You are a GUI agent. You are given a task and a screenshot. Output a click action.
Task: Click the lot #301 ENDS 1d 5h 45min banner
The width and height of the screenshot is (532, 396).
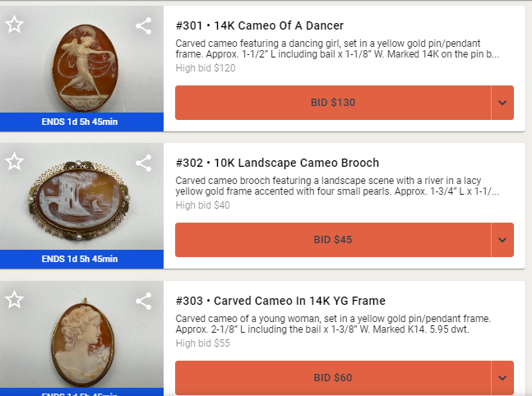coord(81,122)
